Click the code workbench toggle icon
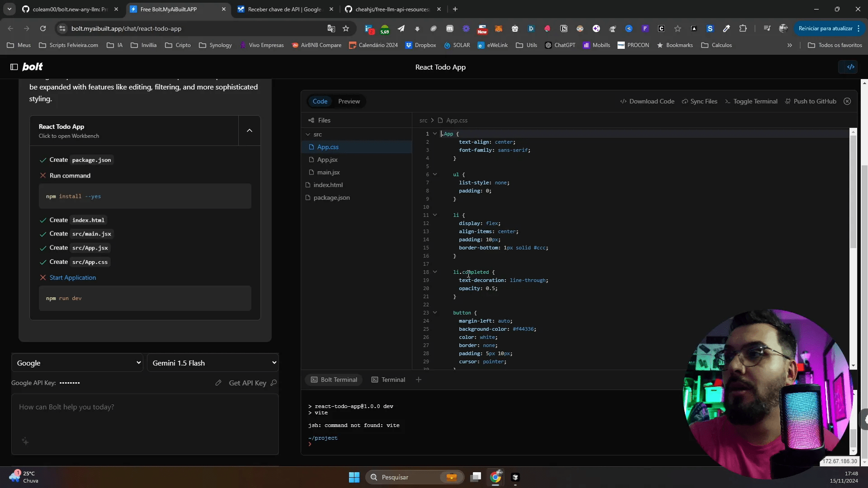 [850, 67]
